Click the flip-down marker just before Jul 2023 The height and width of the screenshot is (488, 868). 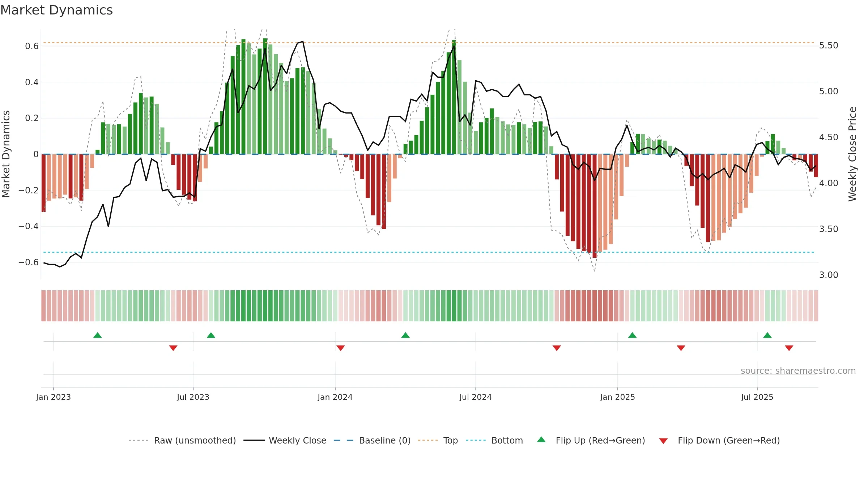(x=173, y=348)
